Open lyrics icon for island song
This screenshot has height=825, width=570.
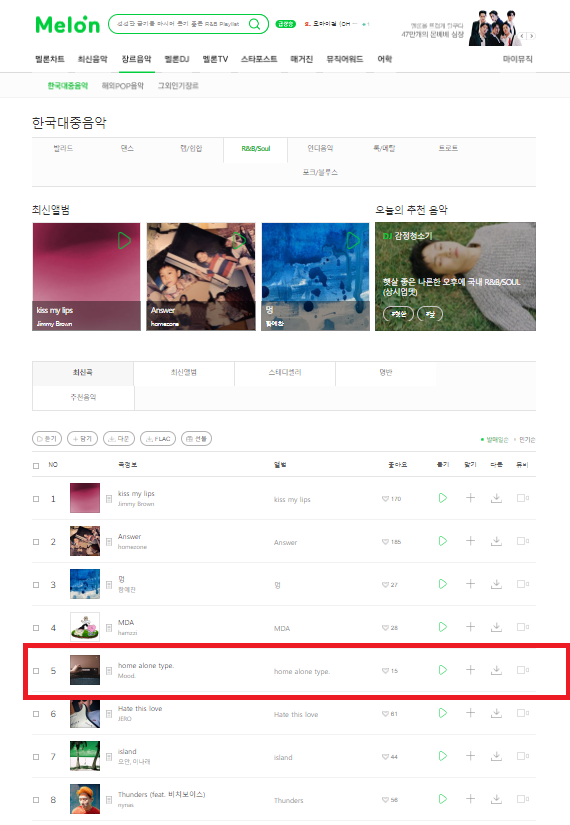108,757
